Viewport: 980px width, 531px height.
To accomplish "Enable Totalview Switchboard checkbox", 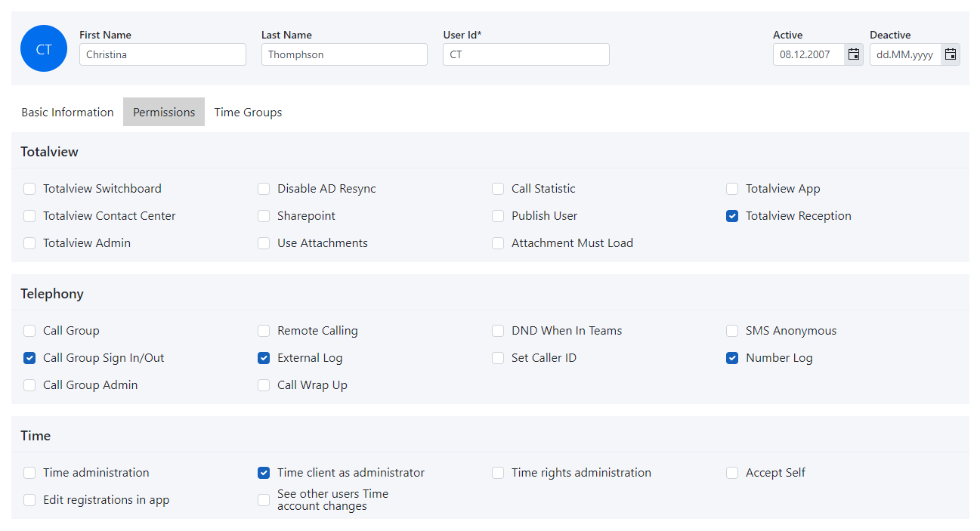I will [29, 189].
